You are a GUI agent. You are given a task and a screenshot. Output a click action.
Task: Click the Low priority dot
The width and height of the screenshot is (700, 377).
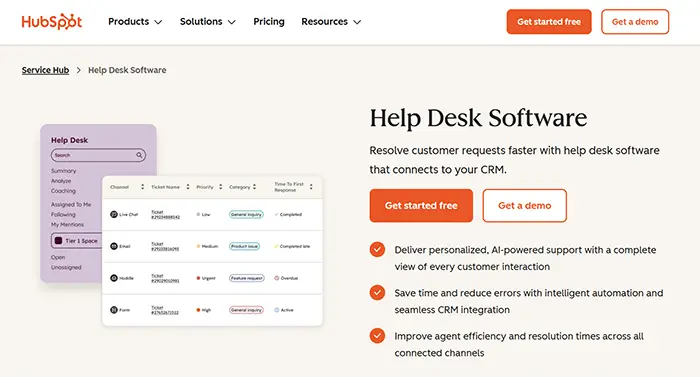coord(198,214)
